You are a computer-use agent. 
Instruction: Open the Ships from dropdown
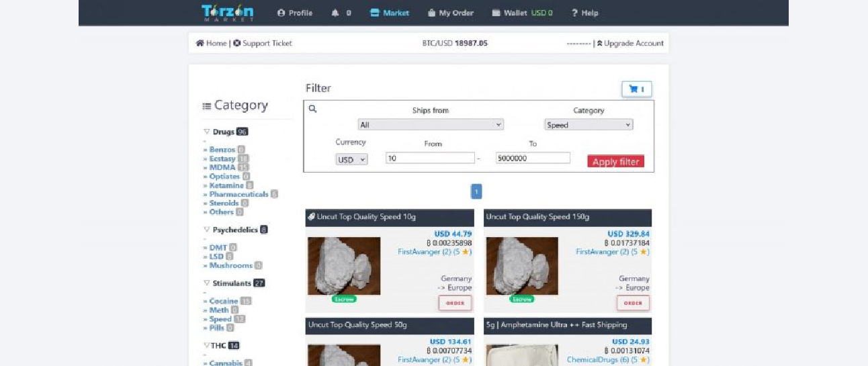click(431, 125)
